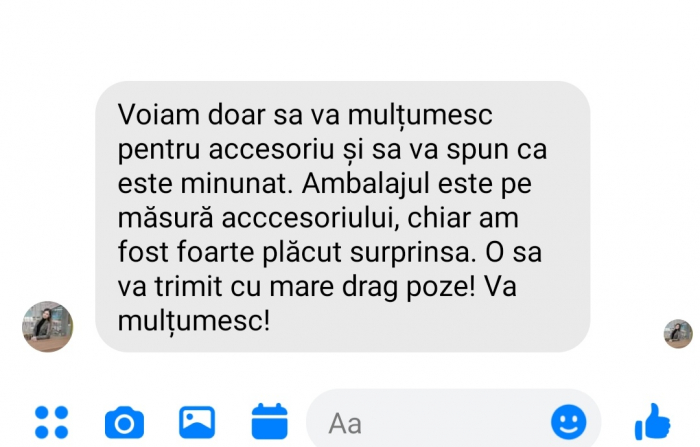Screen dimensions: 700x447
Task: Open the sender's profile picture beside message
Action: (x=48, y=326)
